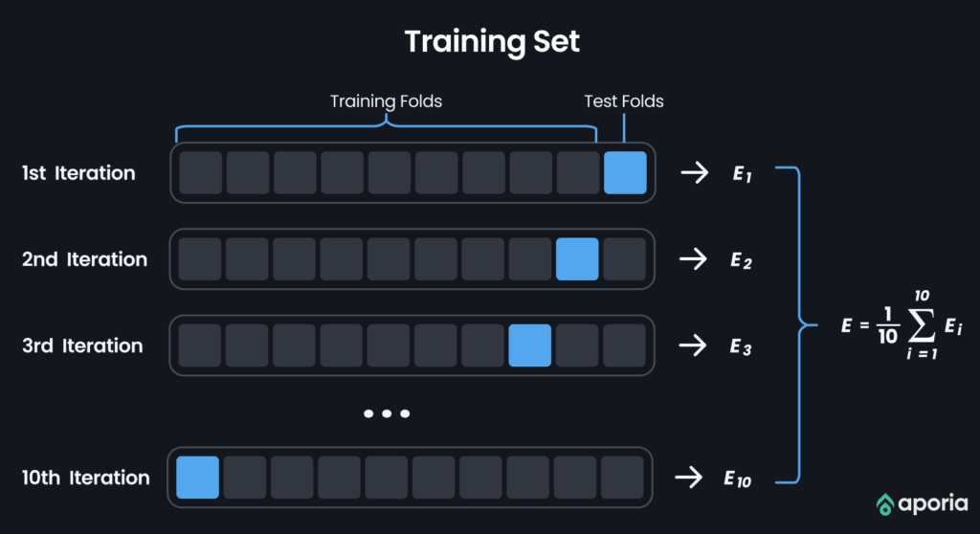Click the 2nd Iteration label

pyautogui.click(x=84, y=259)
